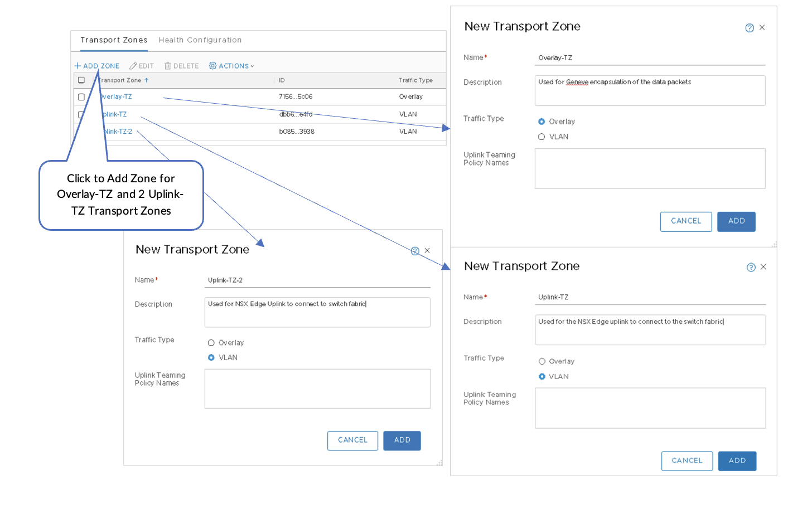Select VLAN radio in Uplink-TZ-2 dialog
Viewport: 812px width, 514px height.
[211, 358]
